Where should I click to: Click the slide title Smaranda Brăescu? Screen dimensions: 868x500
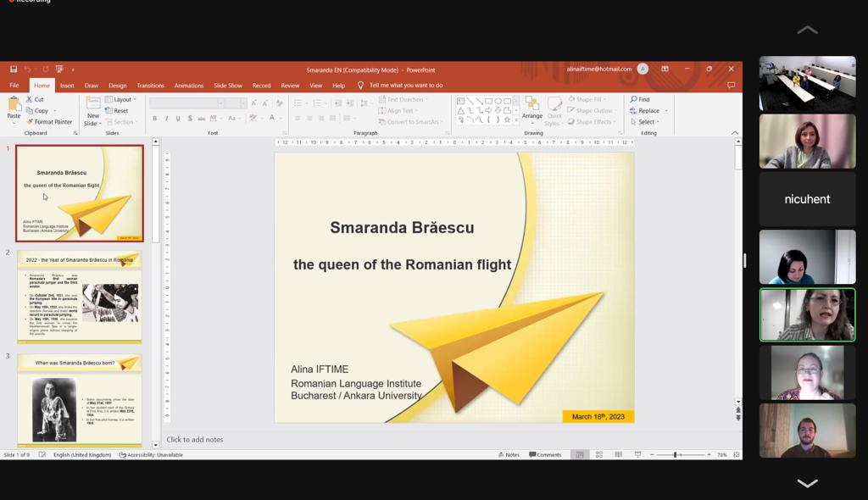coord(402,228)
